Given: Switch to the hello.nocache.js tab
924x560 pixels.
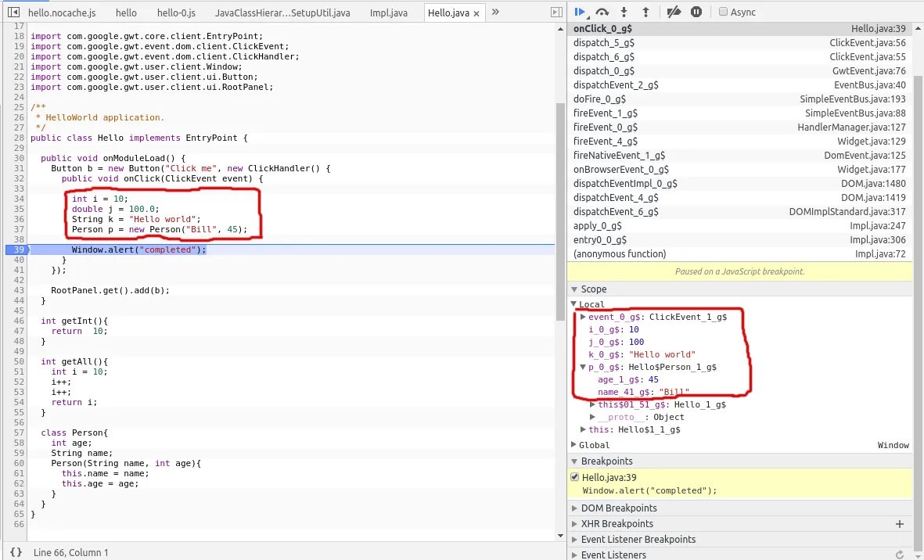Looking at the screenshot, I should click(x=61, y=13).
